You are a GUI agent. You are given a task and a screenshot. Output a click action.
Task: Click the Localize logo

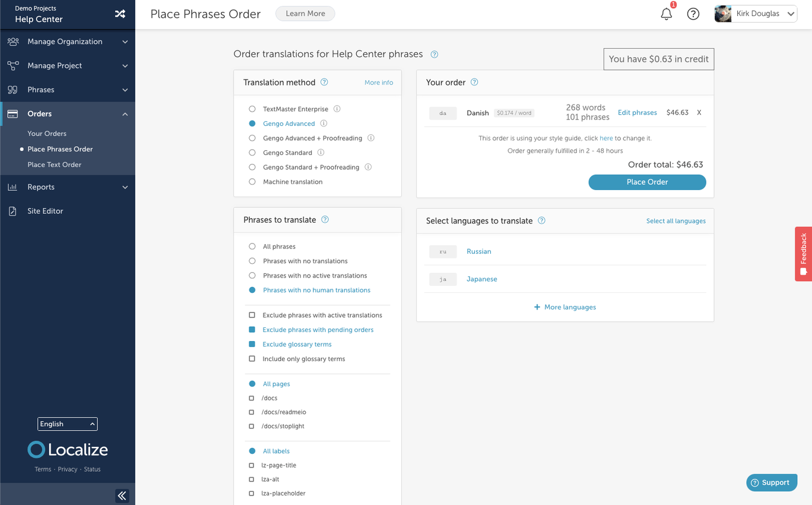pyautogui.click(x=67, y=450)
